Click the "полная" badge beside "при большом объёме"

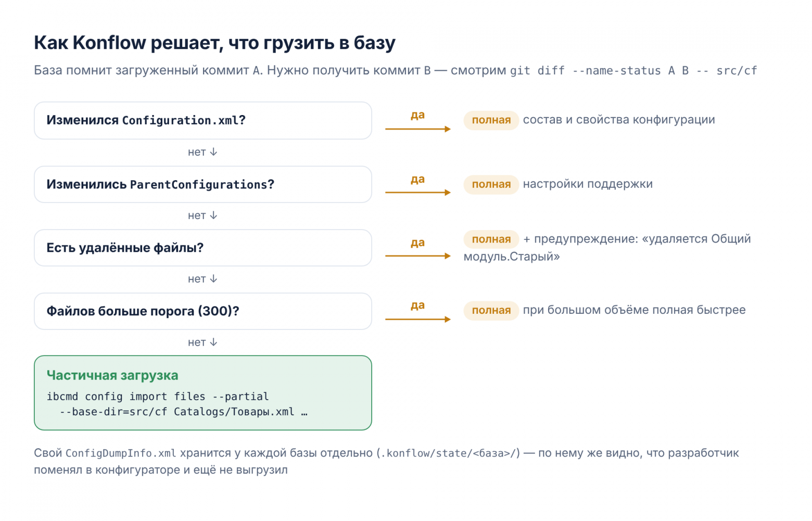point(491,310)
